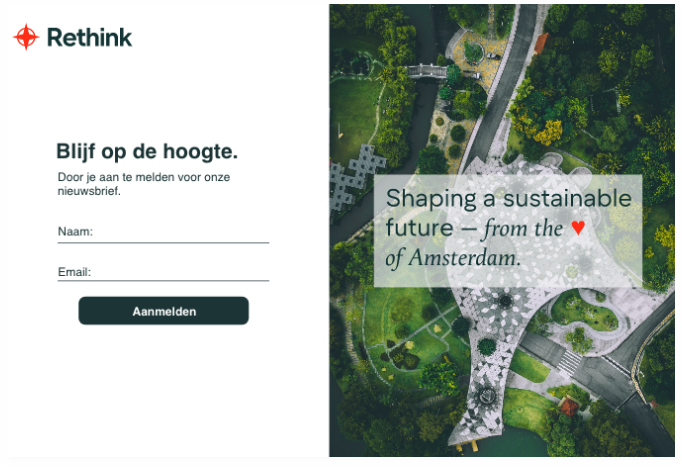Select the 'Blijf op de hoogte.' heading
Viewport: 682px width, 467px height.
(x=147, y=152)
